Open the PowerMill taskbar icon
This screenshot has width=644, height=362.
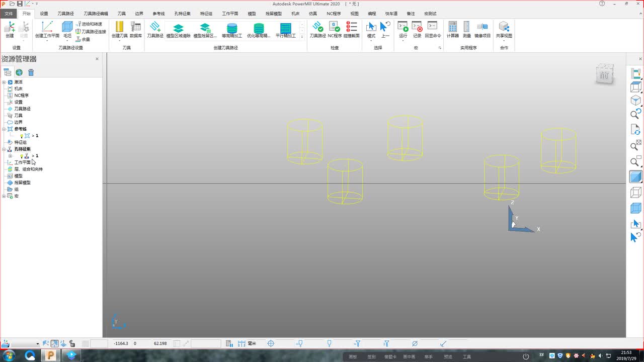coord(50,355)
